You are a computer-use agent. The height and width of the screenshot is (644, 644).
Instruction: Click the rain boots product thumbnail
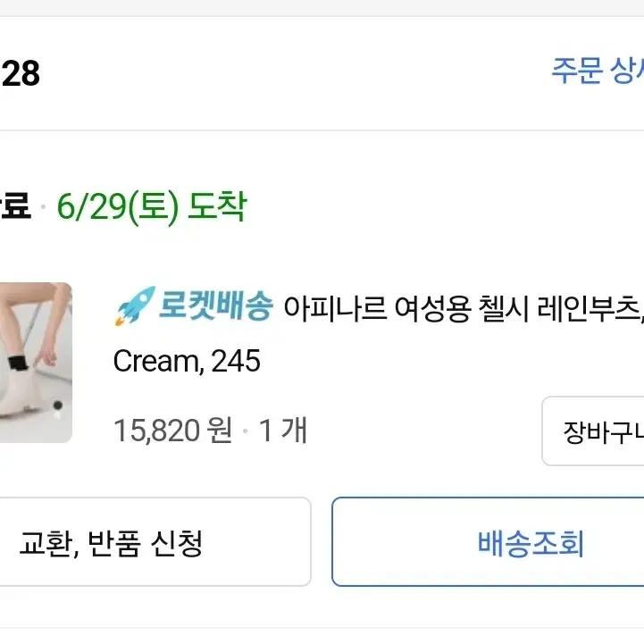click(36, 363)
